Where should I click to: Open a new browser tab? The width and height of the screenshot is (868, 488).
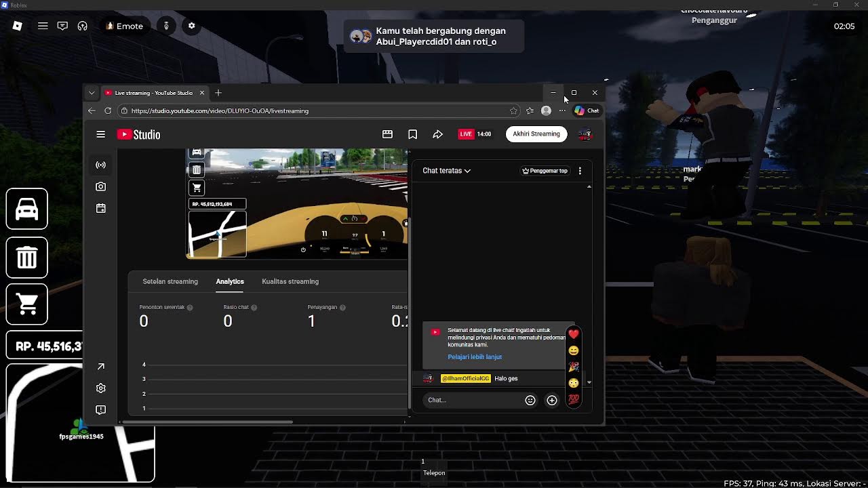(218, 93)
